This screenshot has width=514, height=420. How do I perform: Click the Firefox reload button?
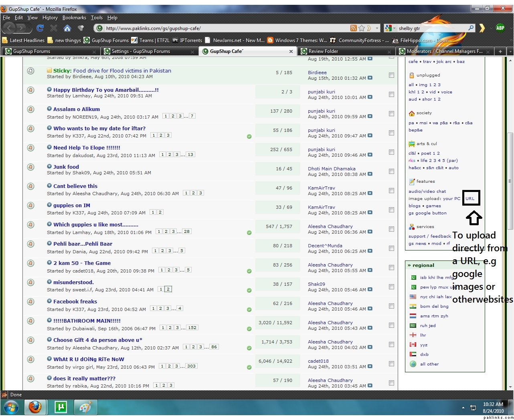click(40, 28)
